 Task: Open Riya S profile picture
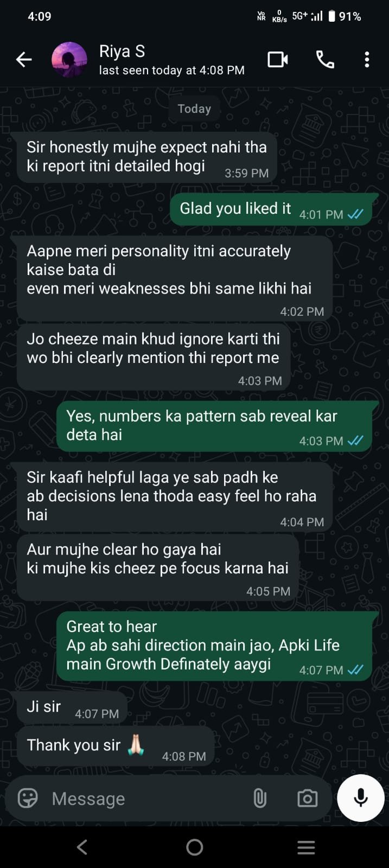coord(69,60)
